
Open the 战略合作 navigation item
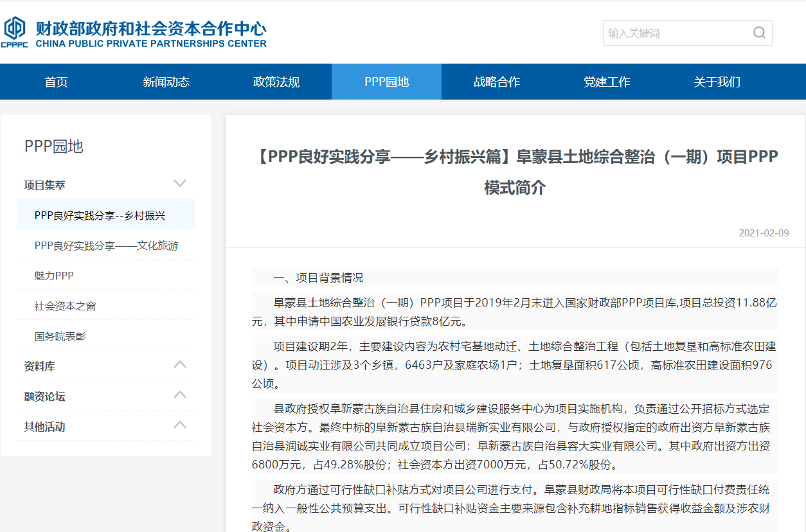(x=497, y=82)
